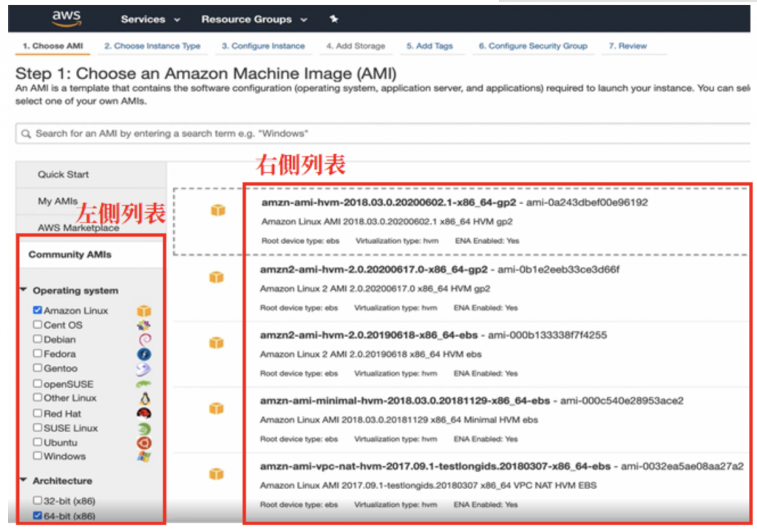Click the Cent OS logo icon

(144, 325)
